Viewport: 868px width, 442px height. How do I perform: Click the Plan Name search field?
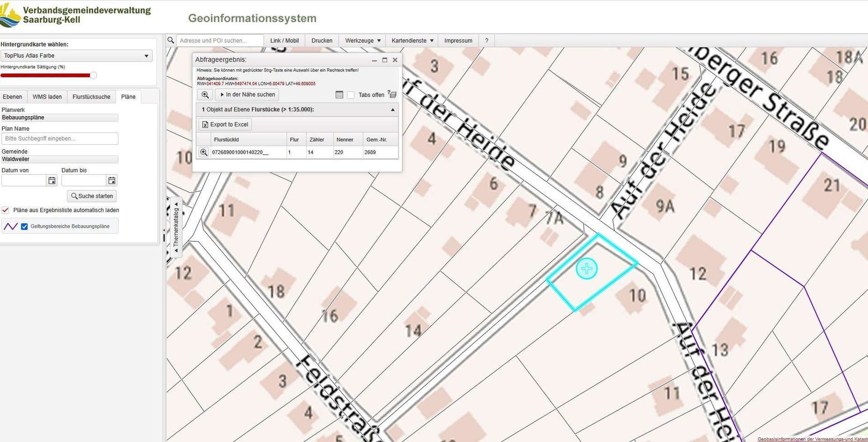pyautogui.click(x=60, y=139)
